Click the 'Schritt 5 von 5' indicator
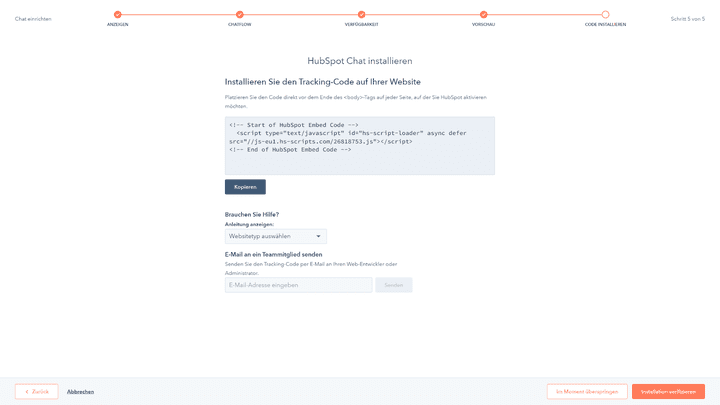 [x=687, y=19]
